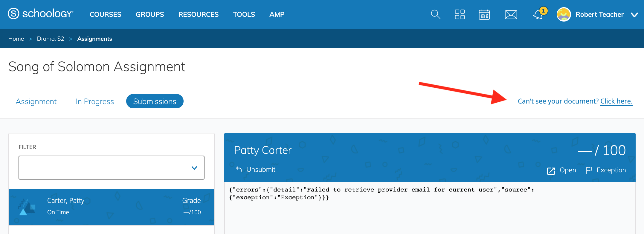Click Robert Teacher's profile avatar

pyautogui.click(x=564, y=14)
